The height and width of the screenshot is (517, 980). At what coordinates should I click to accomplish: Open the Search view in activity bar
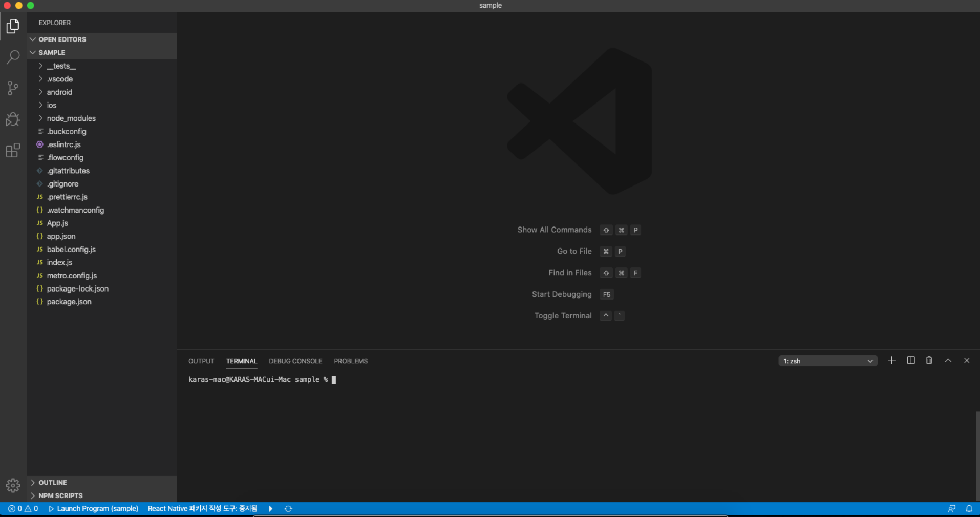pos(13,57)
